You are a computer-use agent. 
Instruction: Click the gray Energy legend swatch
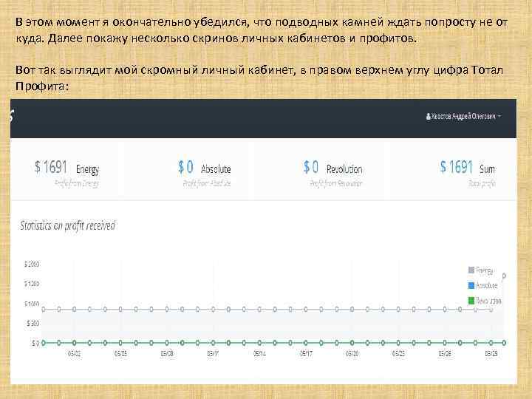471,270
